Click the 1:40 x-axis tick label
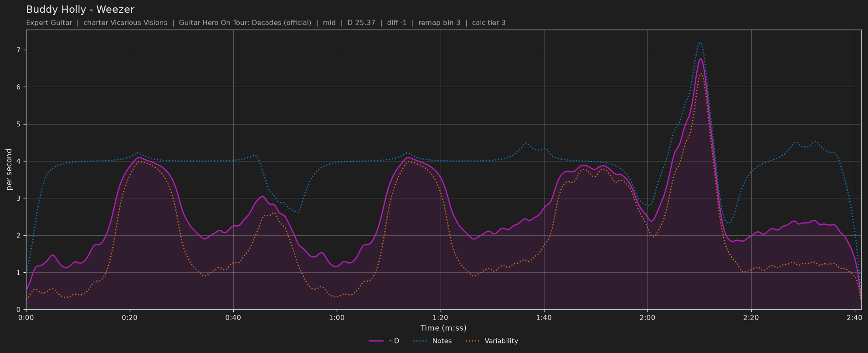The height and width of the screenshot is (353, 868). 544,317
